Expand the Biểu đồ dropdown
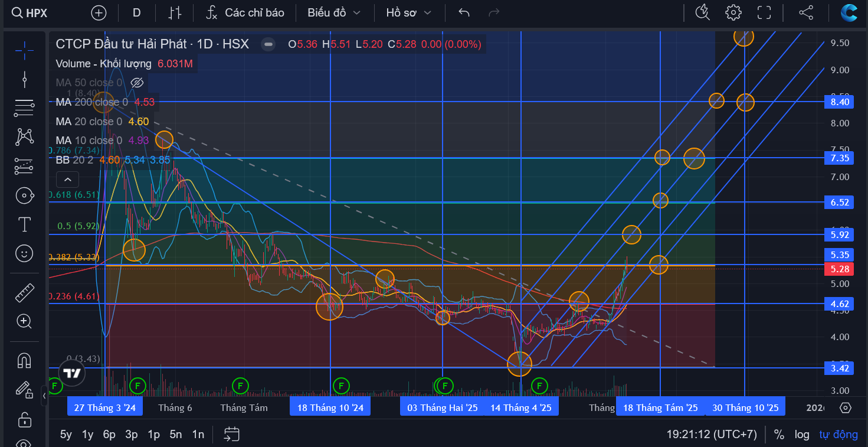 pyautogui.click(x=334, y=12)
